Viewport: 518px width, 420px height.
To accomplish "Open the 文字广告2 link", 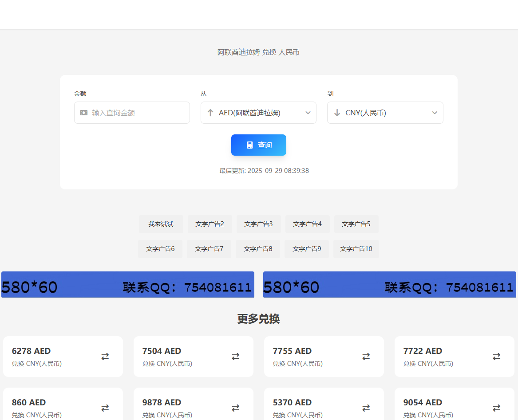I will 210,224.
